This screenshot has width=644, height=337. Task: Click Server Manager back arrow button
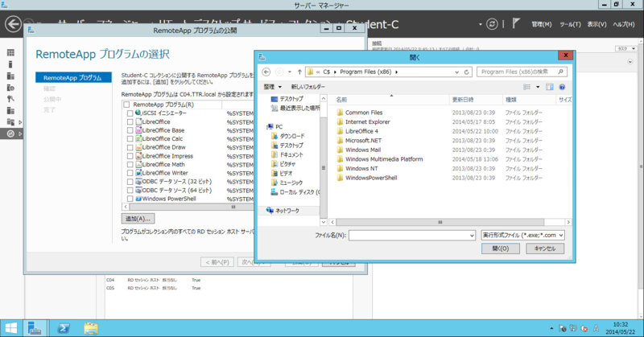point(13,24)
